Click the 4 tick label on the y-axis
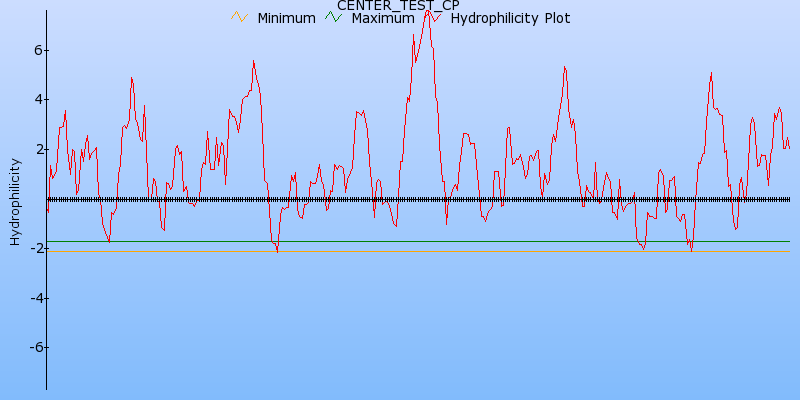This screenshot has height=400, width=800. pyautogui.click(x=35, y=99)
